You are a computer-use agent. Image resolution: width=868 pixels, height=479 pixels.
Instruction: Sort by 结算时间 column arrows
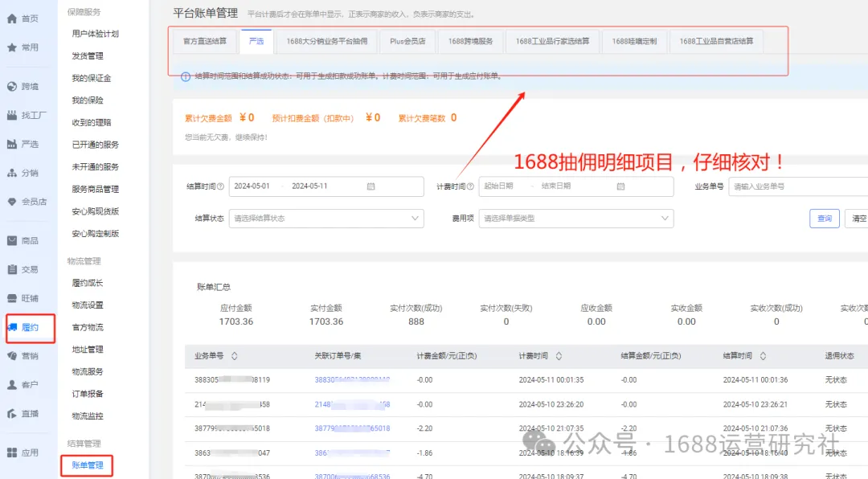pyautogui.click(x=763, y=356)
